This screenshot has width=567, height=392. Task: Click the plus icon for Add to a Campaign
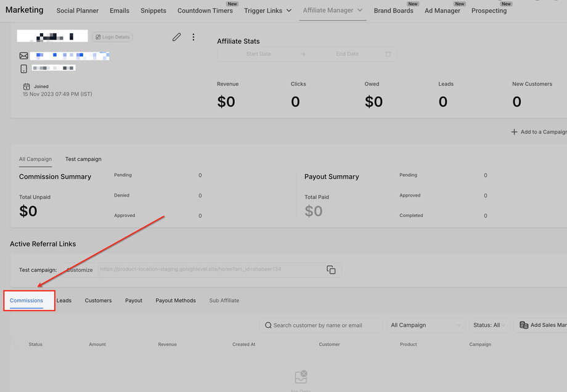click(514, 132)
